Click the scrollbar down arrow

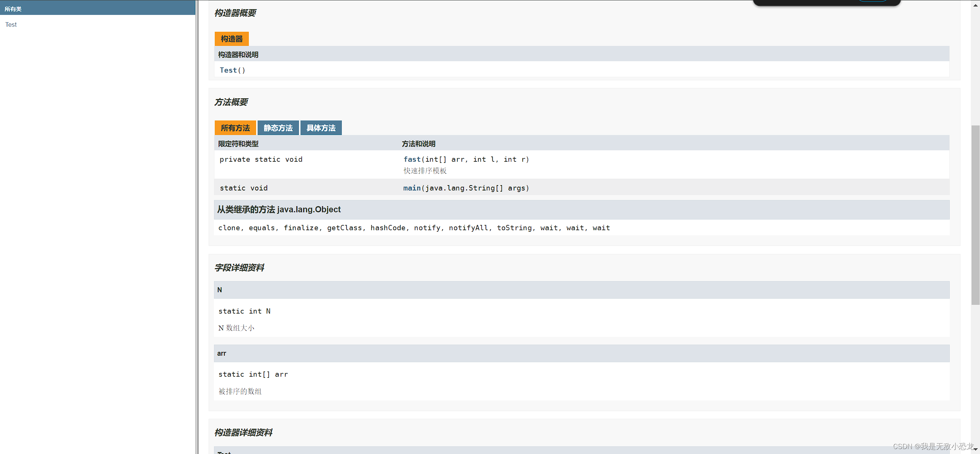tap(975, 449)
